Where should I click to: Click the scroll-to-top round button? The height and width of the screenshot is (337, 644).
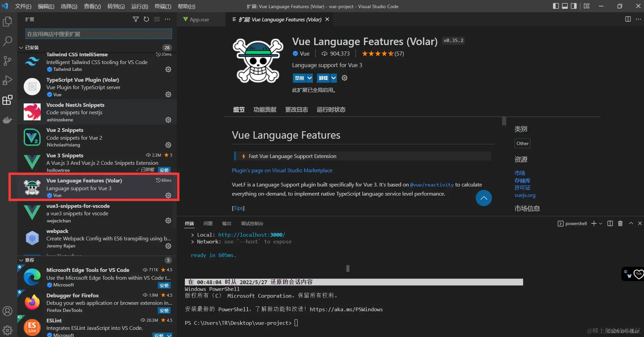point(484,198)
